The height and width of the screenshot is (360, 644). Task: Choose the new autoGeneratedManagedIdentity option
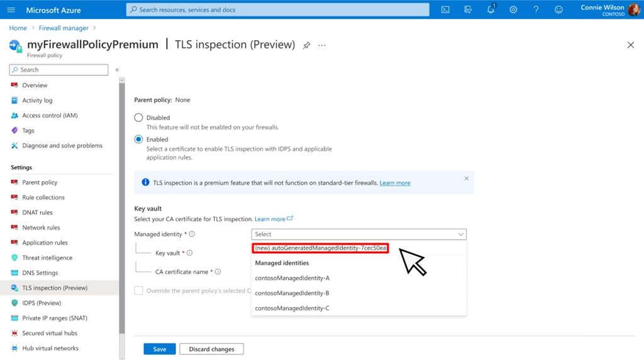[x=320, y=248]
